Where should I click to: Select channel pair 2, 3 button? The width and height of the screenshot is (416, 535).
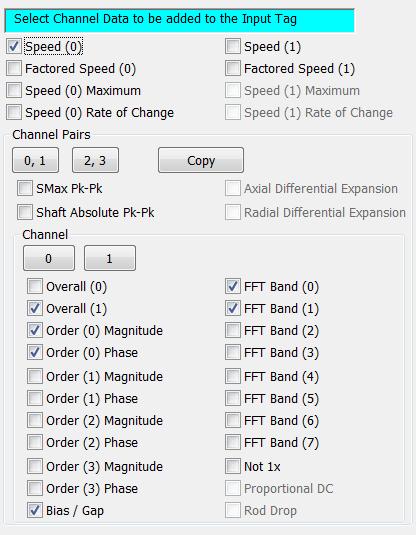tap(95, 160)
